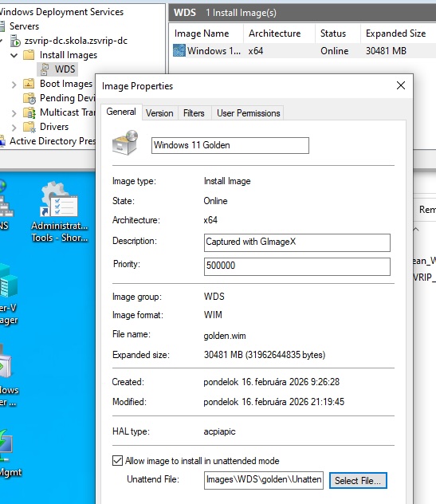Collapse the Install Images tree node
This screenshot has height=504, width=436.
[x=14, y=55]
